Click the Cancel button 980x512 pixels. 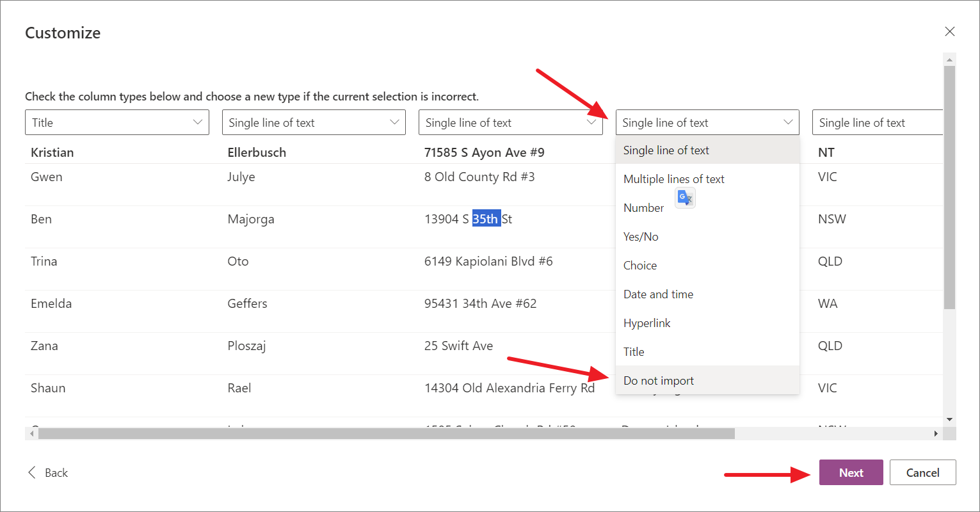[x=923, y=472]
